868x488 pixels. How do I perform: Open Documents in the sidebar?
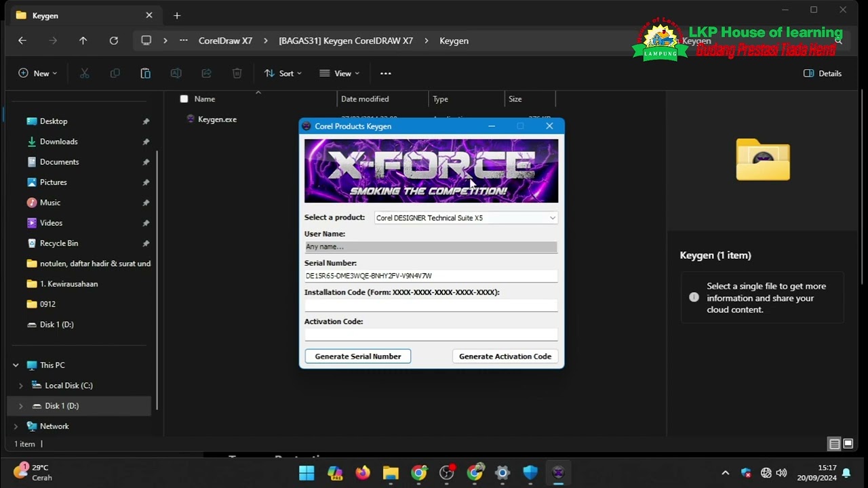tap(60, 162)
